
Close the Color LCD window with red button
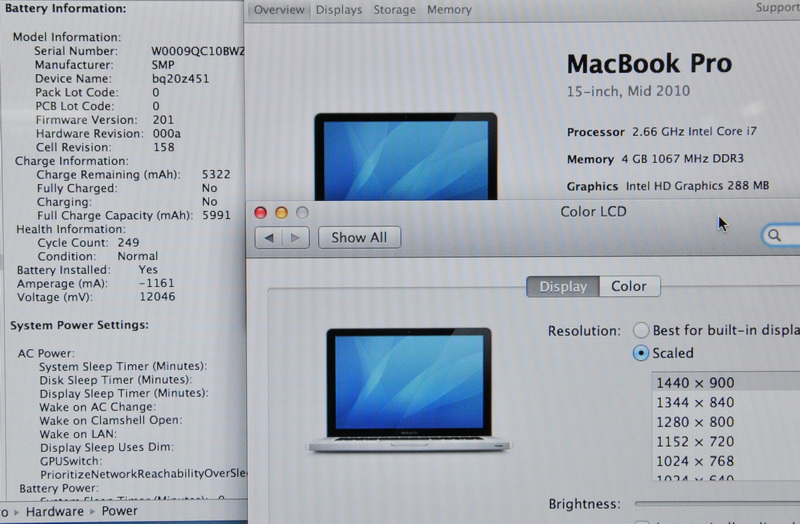coord(261,212)
